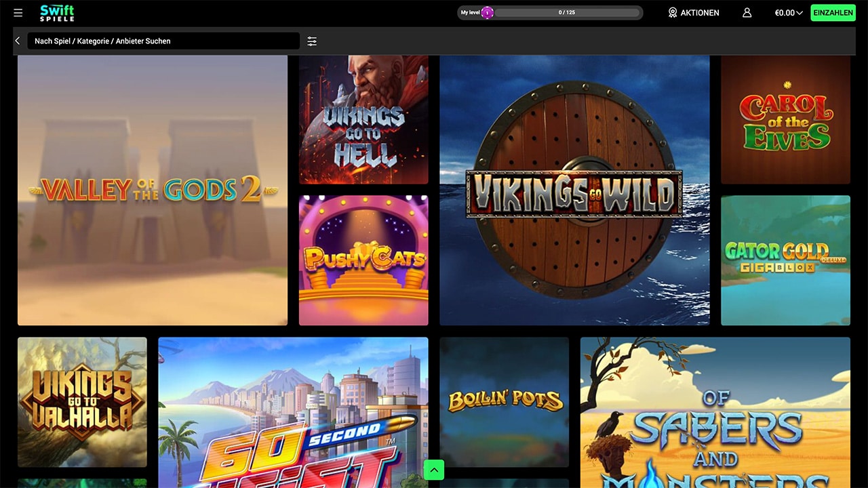Viewport: 868px width, 488px height.
Task: Click the purple level badge icon
Action: (x=487, y=13)
